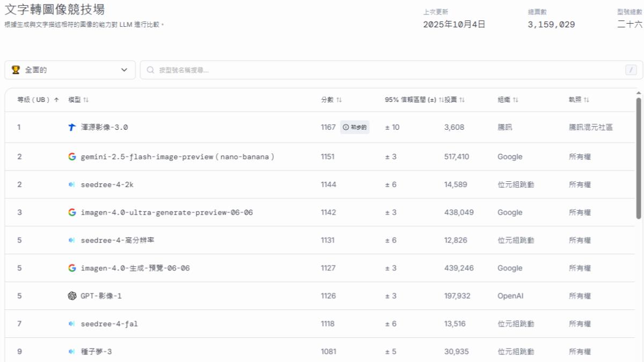Image resolution: width=644 pixels, height=362 pixels.
Task: Open gemini-2.5-flash-image-preview (nano-banana) model
Action: click(x=178, y=157)
